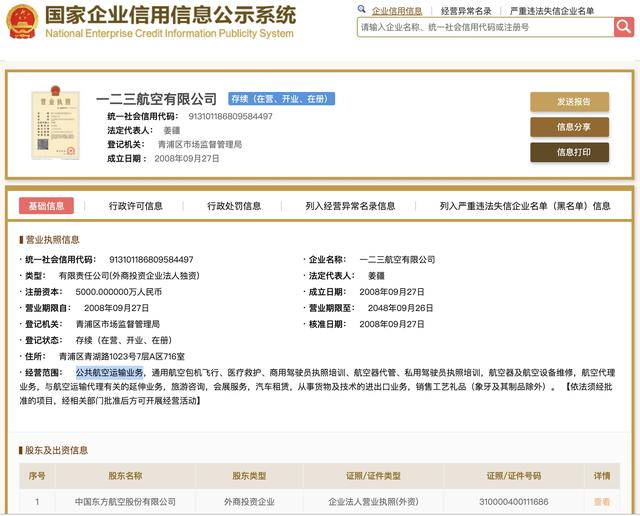
Task: Open the 行政处罚信息 tab
Action: pyautogui.click(x=234, y=206)
